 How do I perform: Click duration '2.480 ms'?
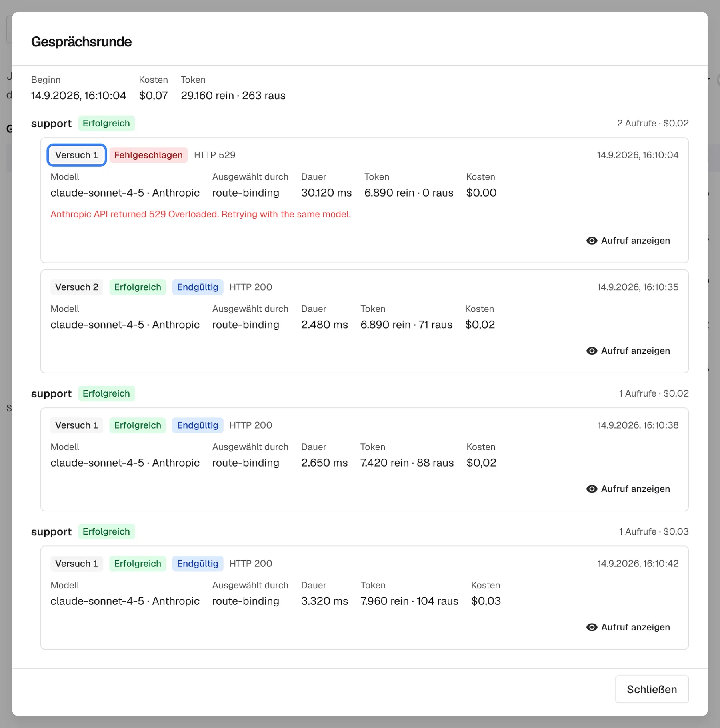pyautogui.click(x=324, y=325)
